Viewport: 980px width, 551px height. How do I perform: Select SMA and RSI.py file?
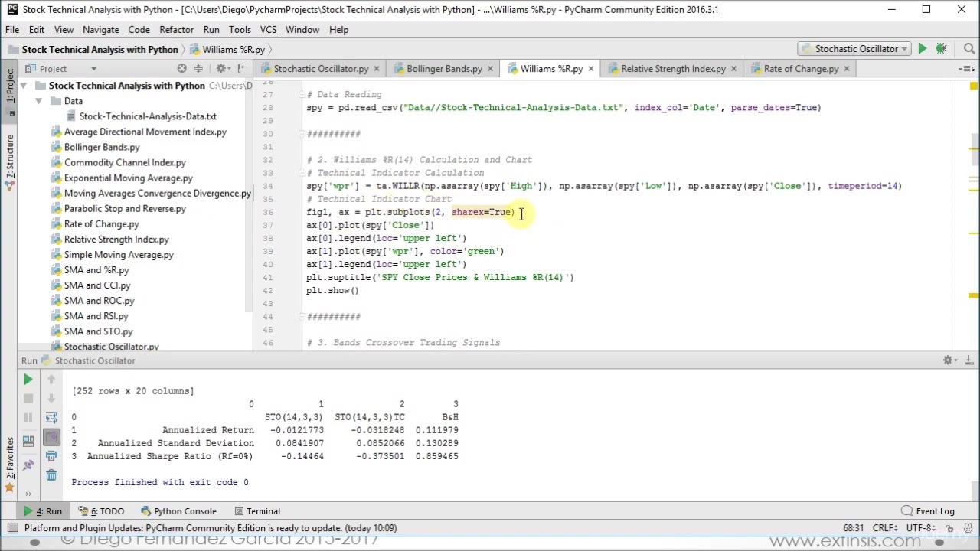[96, 315]
